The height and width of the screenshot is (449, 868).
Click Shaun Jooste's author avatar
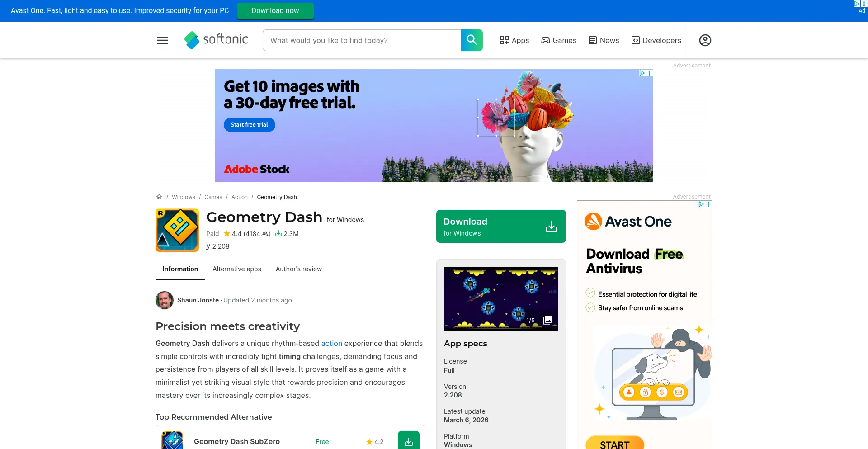click(165, 300)
